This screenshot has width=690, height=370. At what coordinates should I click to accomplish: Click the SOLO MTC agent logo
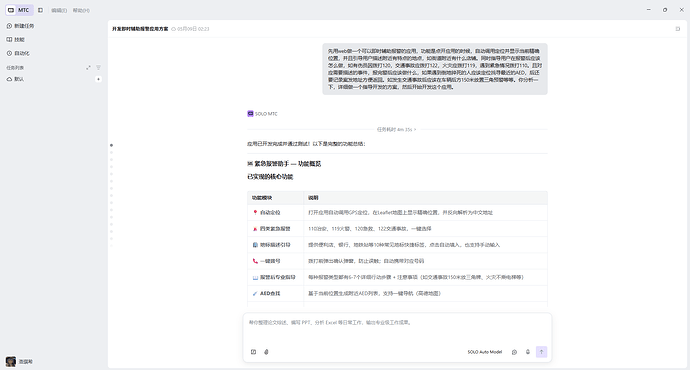pos(250,114)
